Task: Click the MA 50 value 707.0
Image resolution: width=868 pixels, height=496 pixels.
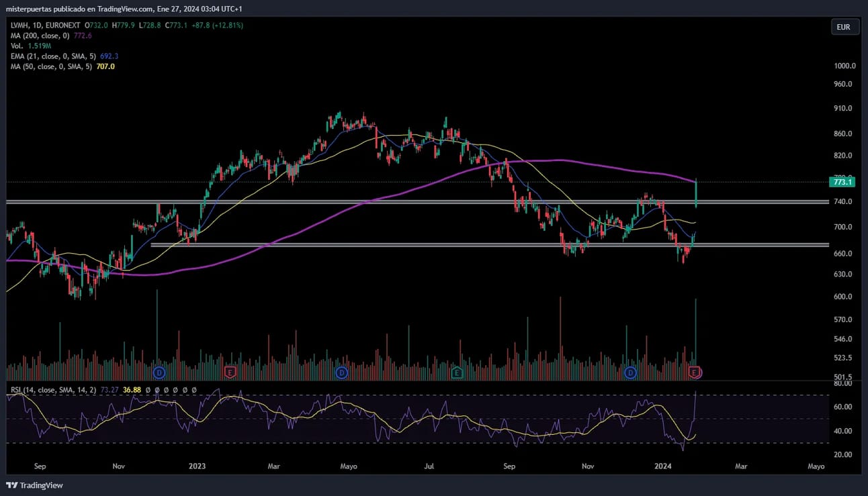Action: pos(104,66)
